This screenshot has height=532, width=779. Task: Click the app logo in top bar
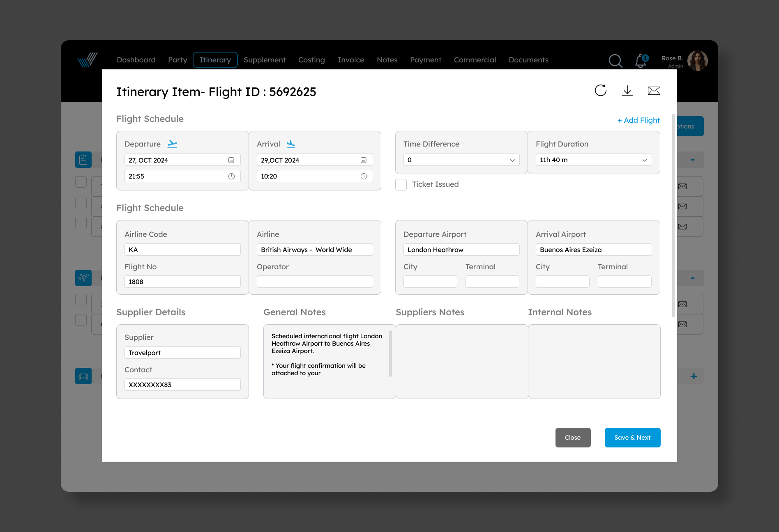pyautogui.click(x=87, y=60)
